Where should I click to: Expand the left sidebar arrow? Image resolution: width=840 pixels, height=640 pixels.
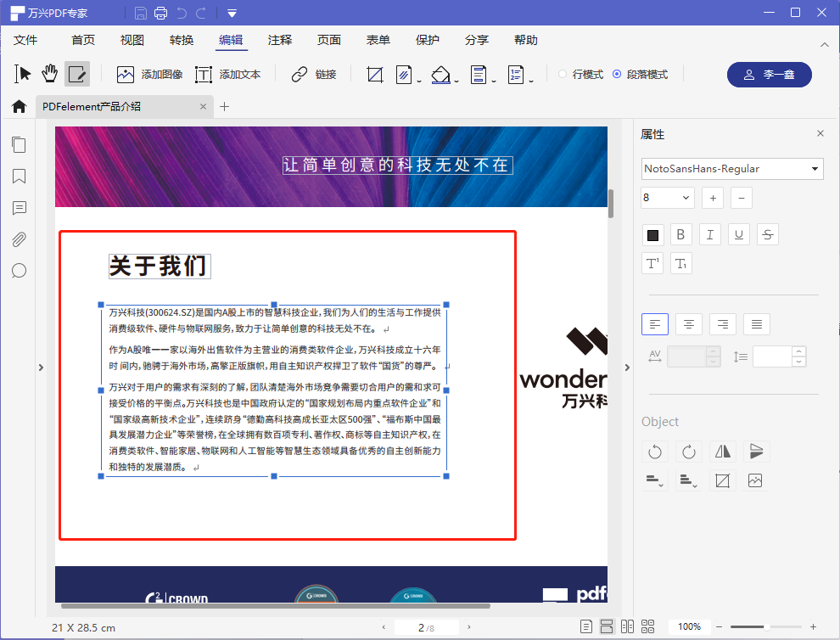tap(41, 368)
